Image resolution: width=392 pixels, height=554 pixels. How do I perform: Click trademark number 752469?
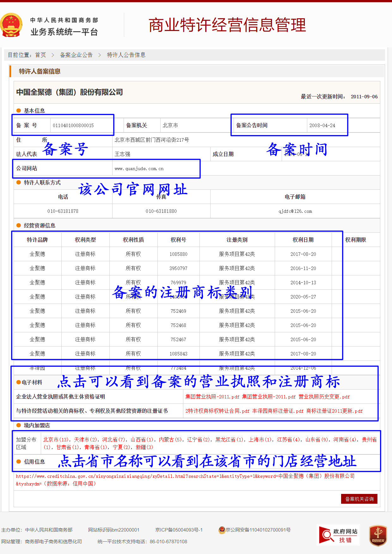click(x=179, y=311)
